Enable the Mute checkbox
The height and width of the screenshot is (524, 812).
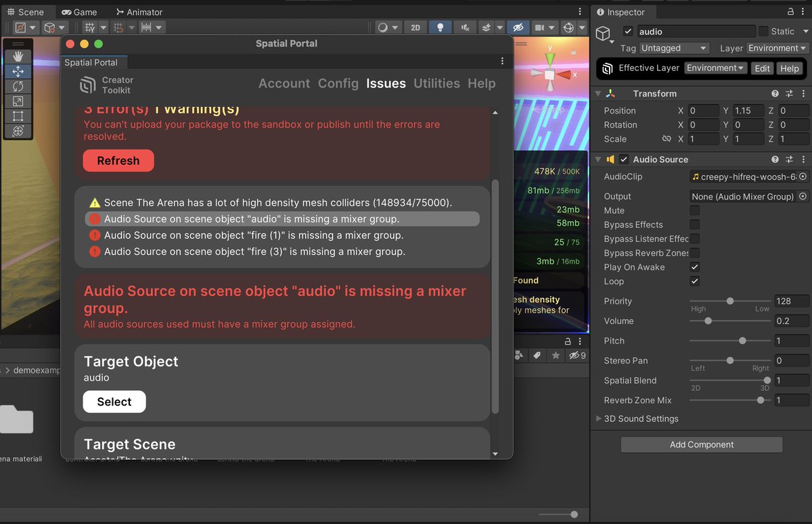[x=694, y=210]
